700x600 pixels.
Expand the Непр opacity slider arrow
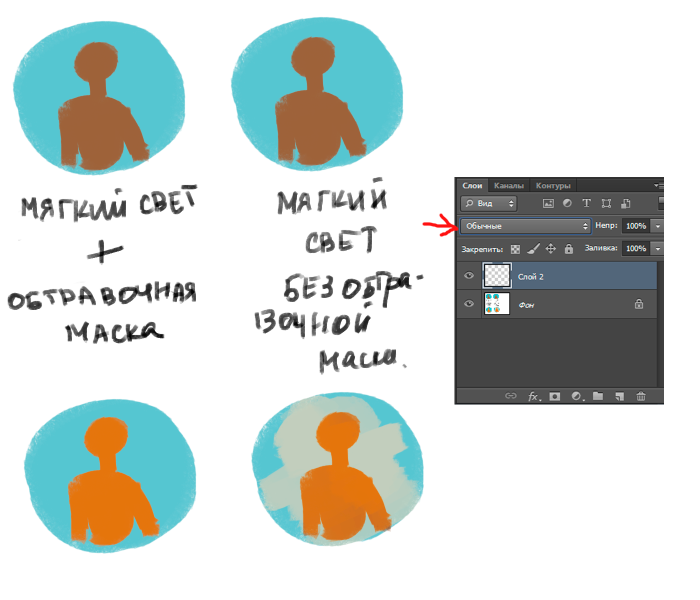point(658,226)
